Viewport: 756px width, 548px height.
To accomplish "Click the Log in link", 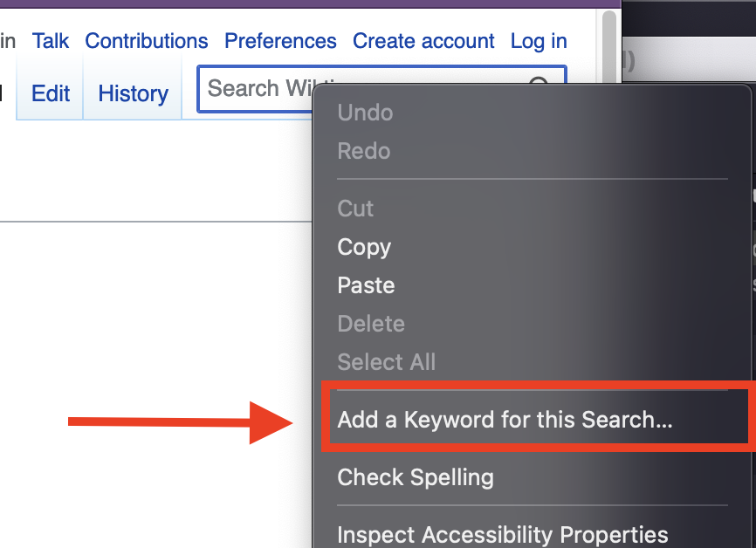I will [x=538, y=41].
